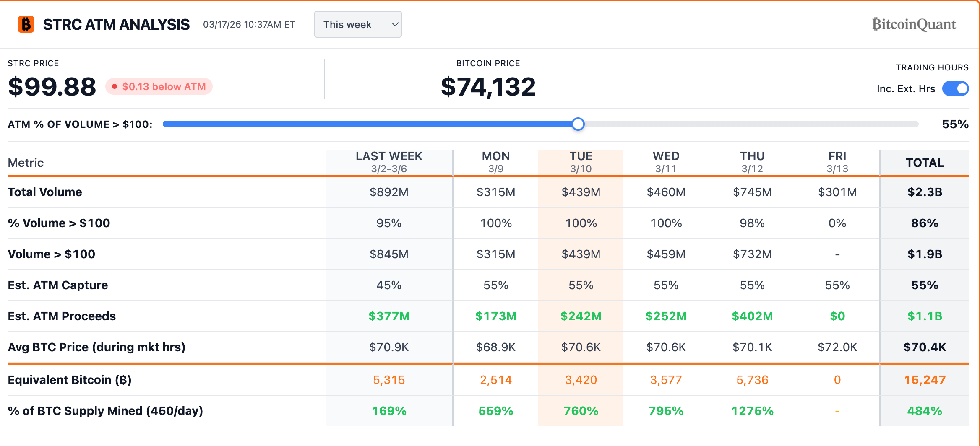Click the MON 3/9 column header
This screenshot has width=980, height=446.
tap(495, 161)
